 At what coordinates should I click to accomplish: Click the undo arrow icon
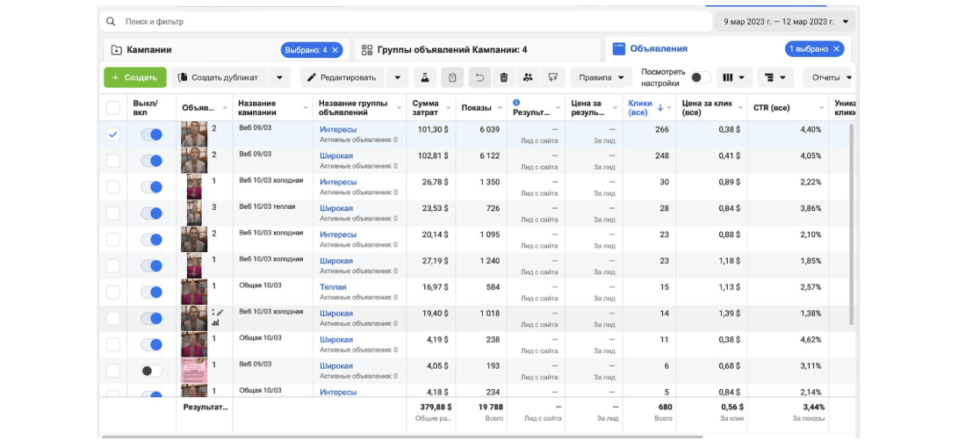[479, 77]
